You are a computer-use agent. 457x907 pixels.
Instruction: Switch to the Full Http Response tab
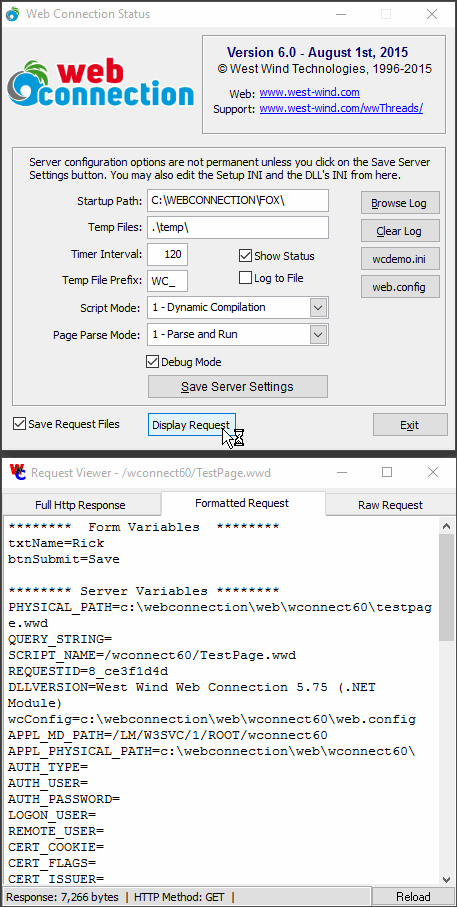80,505
